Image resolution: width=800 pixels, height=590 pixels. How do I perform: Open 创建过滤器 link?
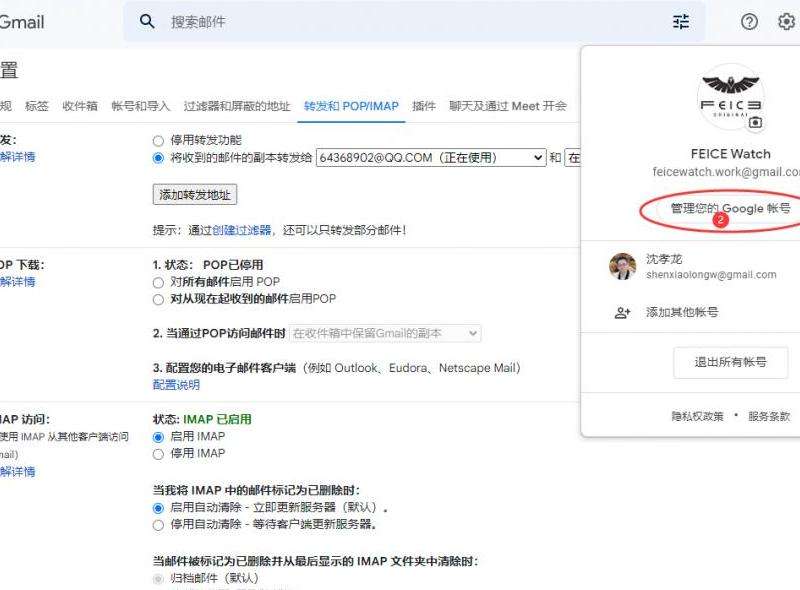click(242, 230)
